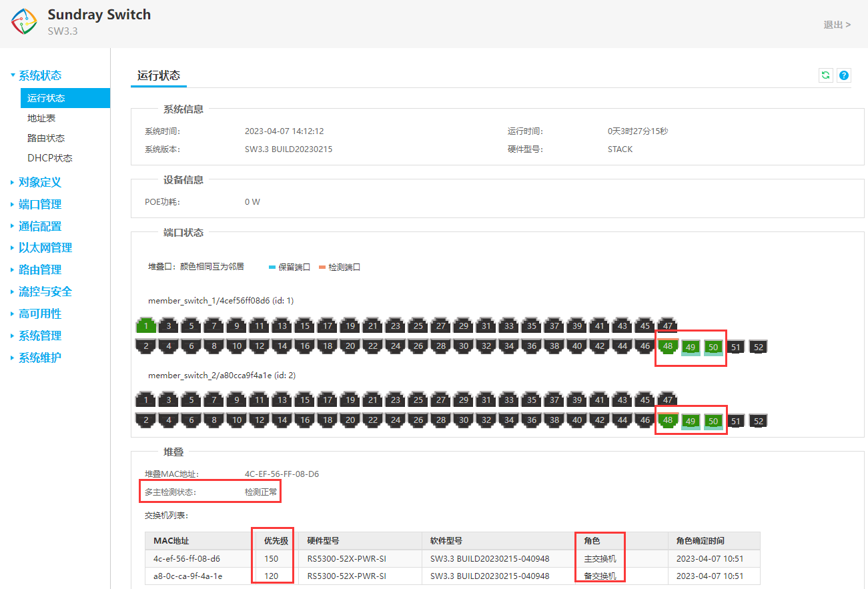Image resolution: width=868 pixels, height=589 pixels.
Task: Select port 52 on member_switch_1
Action: [757, 347]
